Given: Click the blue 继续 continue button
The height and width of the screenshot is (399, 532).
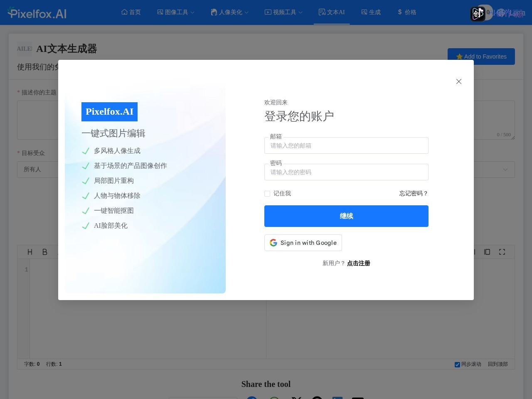Looking at the screenshot, I should point(346,216).
